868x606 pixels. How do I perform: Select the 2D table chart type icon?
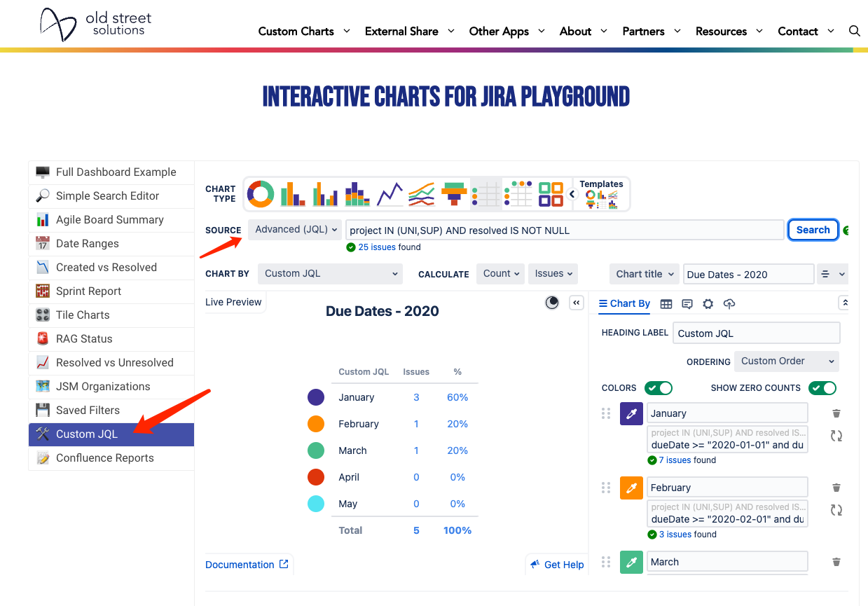pos(518,194)
